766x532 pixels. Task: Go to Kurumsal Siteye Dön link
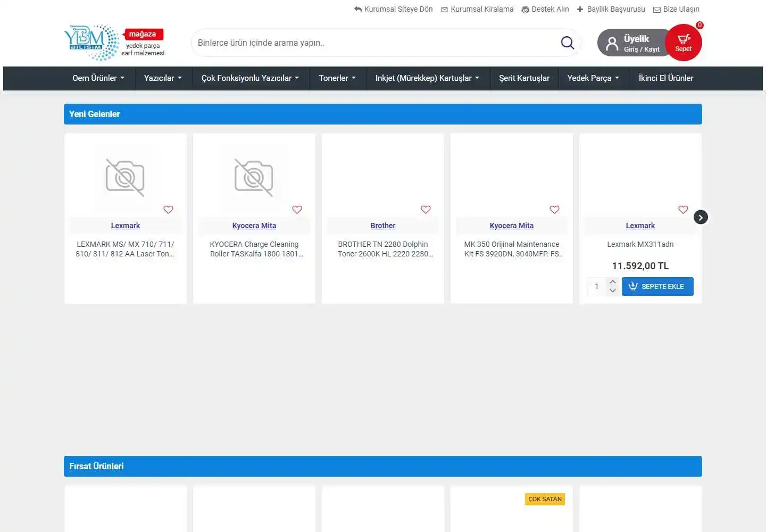[x=393, y=9]
